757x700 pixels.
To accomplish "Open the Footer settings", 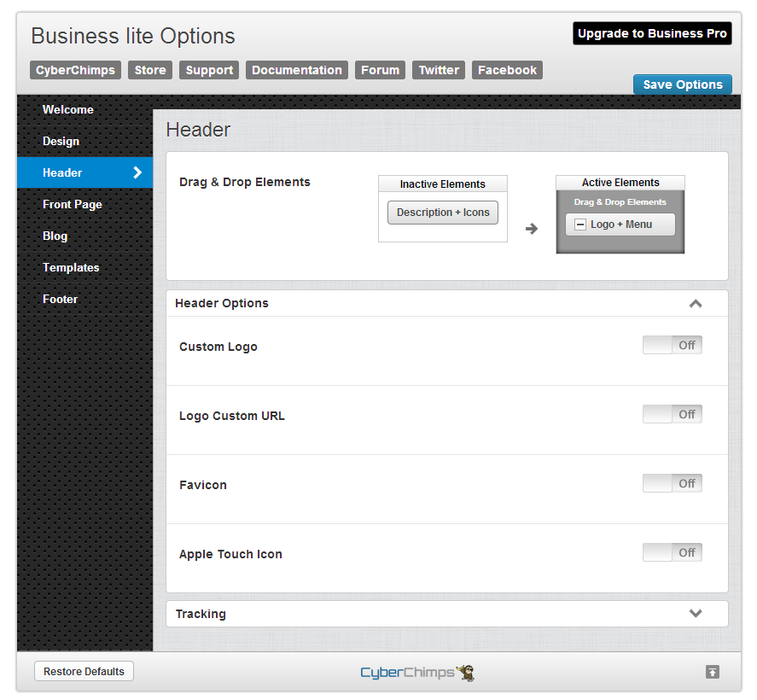I will coord(85,299).
